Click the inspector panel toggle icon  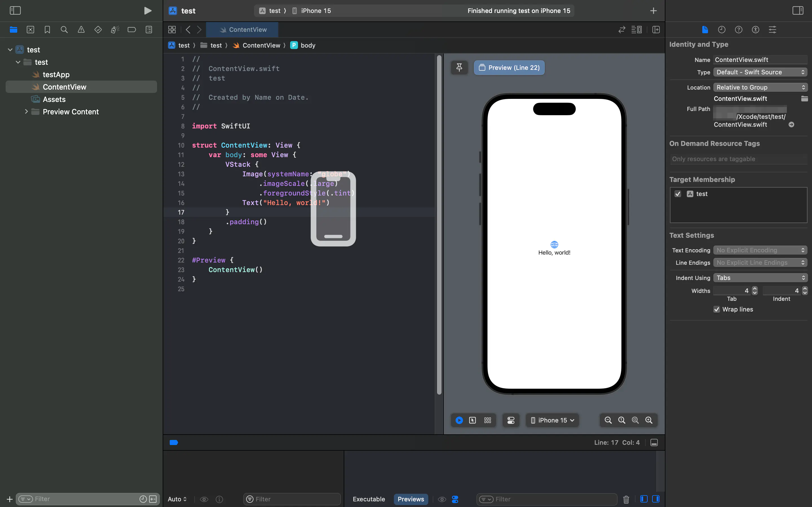[x=797, y=10]
